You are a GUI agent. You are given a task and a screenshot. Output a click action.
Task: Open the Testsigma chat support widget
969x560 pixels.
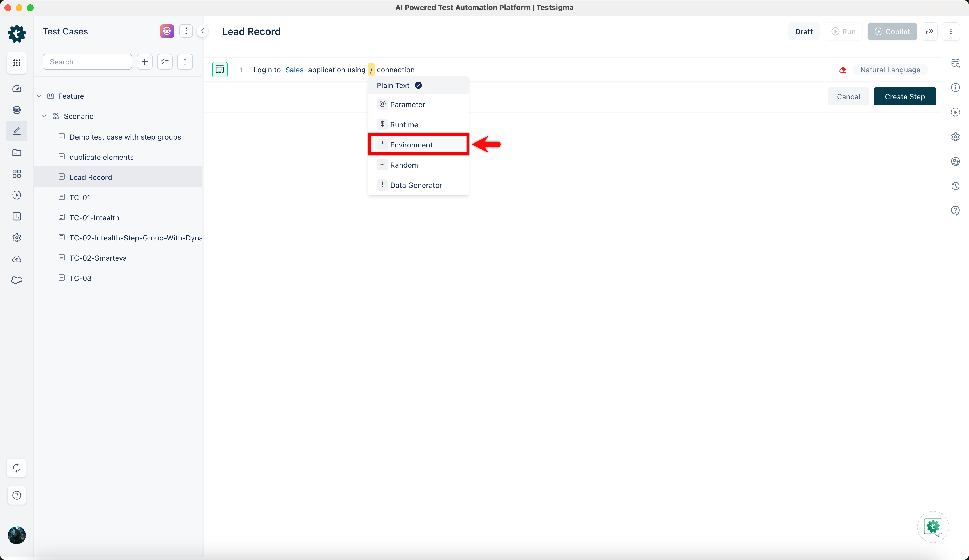pos(933,527)
